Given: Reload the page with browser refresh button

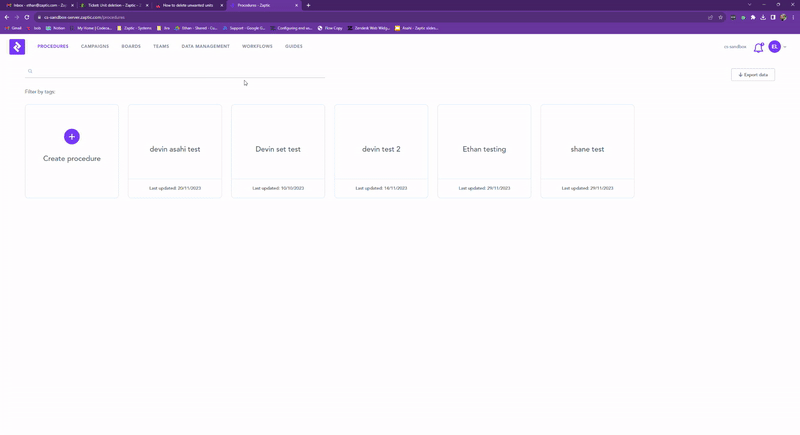Looking at the screenshot, I should coord(27,17).
